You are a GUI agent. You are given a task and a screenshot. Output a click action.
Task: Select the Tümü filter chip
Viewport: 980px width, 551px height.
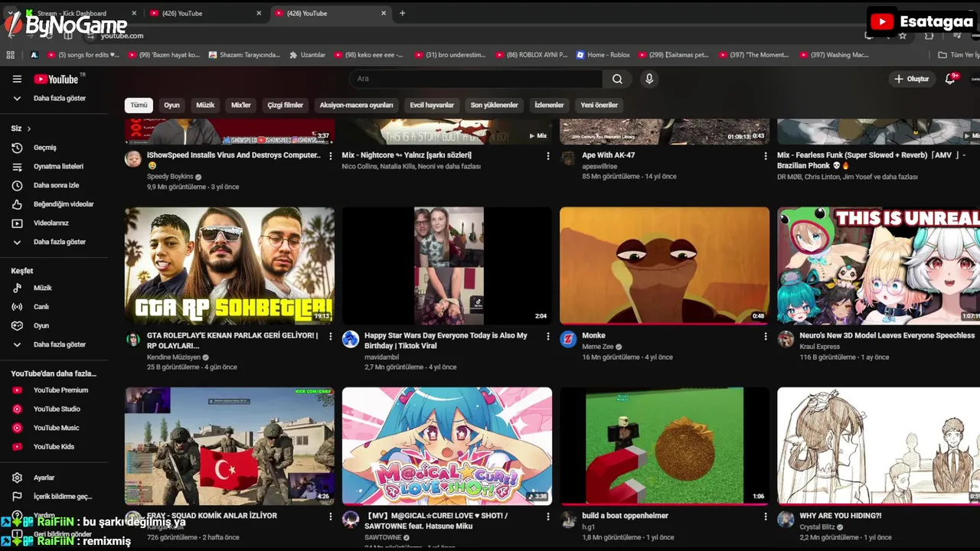pos(139,105)
